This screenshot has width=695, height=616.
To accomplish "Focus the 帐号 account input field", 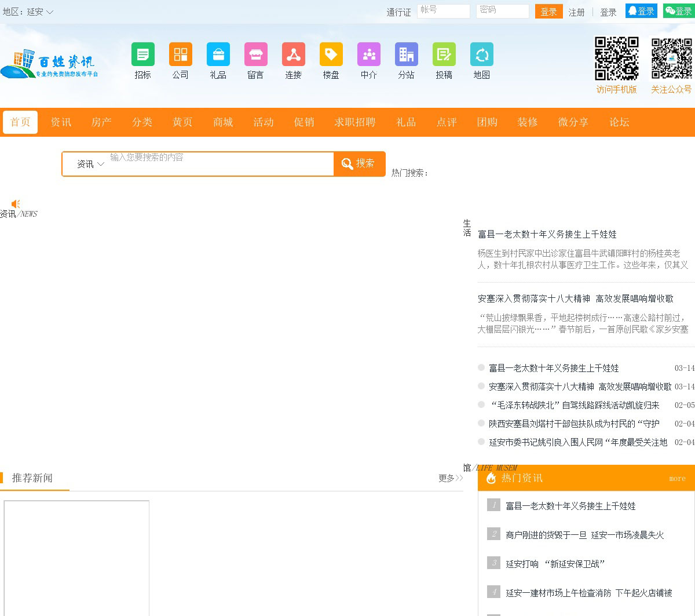I will [x=443, y=11].
